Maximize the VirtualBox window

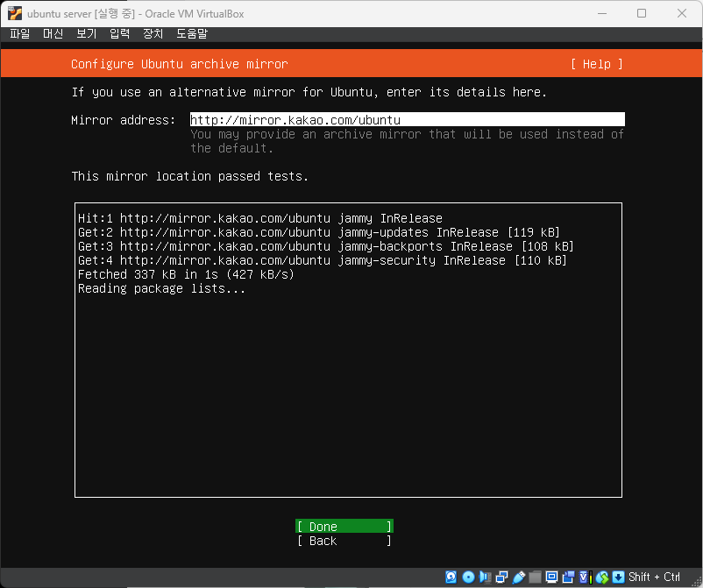642,13
